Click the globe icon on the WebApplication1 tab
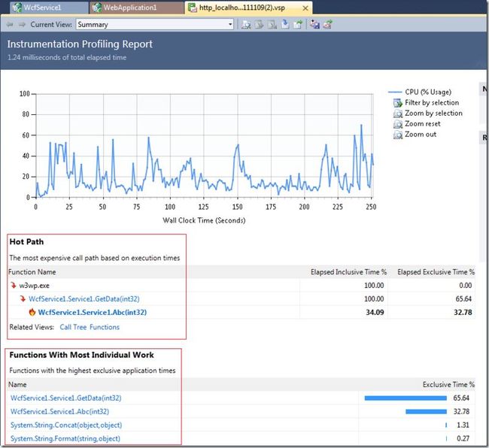The image size is (489, 448). coord(97,8)
